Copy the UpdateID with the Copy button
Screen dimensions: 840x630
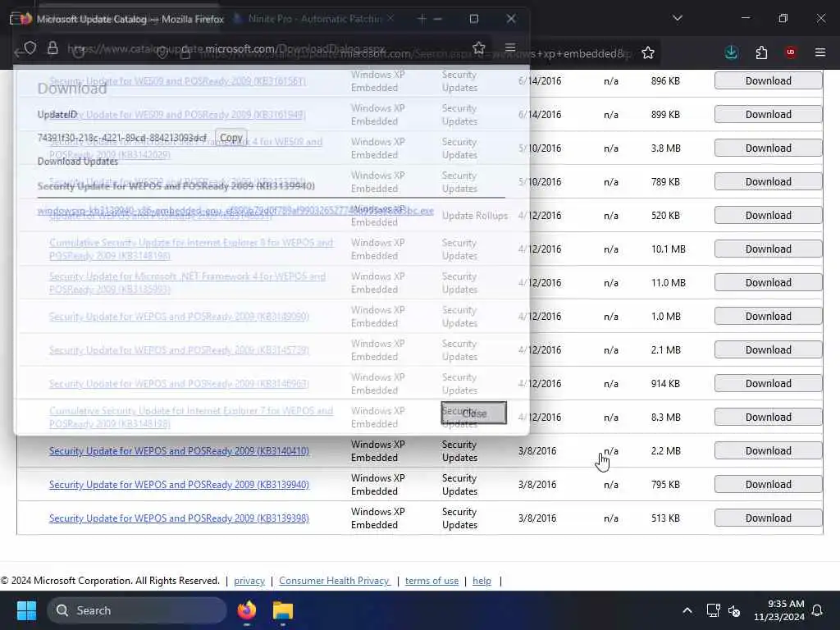point(231,138)
